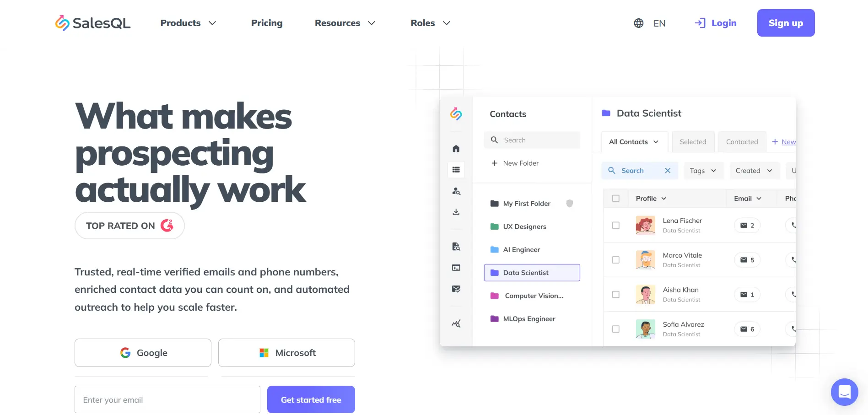Click the + New tab link
This screenshot has height=415, width=868.
(784, 142)
